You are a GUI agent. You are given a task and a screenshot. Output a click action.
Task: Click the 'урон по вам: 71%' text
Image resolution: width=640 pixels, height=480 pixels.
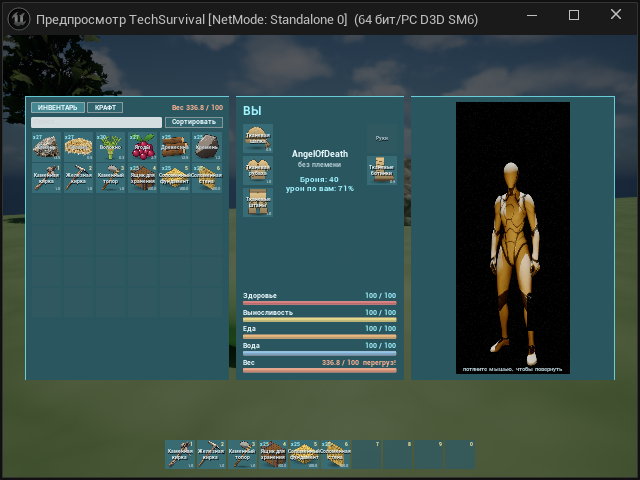[320, 189]
